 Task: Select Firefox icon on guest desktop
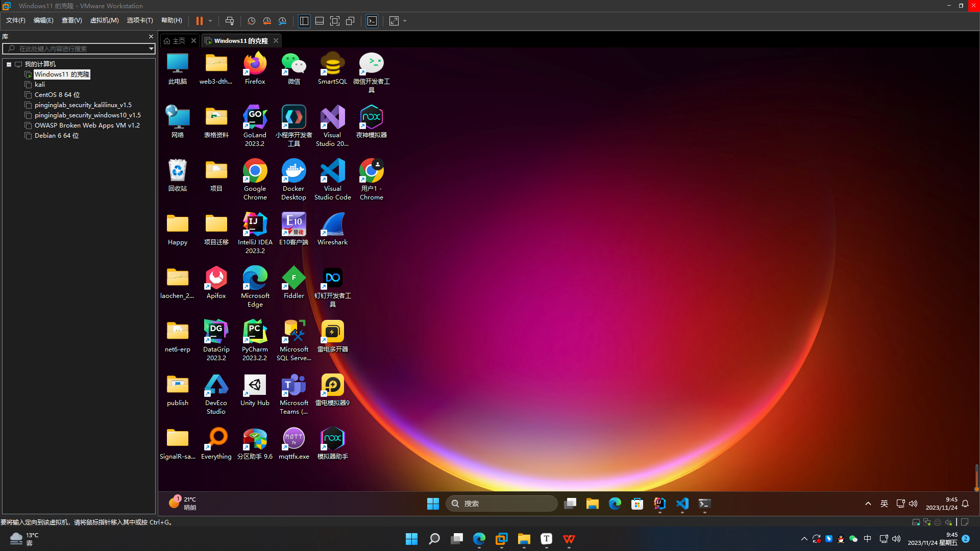(255, 69)
